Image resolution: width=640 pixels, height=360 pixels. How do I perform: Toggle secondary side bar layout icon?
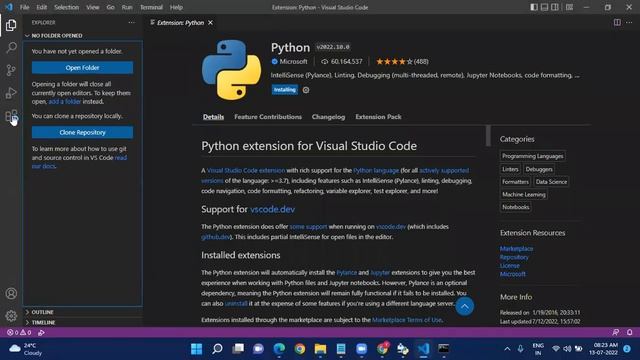555,7
